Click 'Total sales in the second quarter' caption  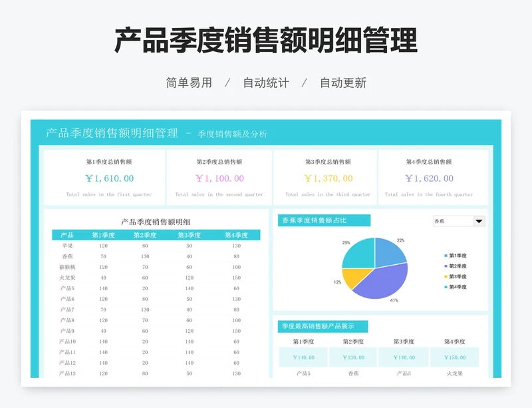219,194
